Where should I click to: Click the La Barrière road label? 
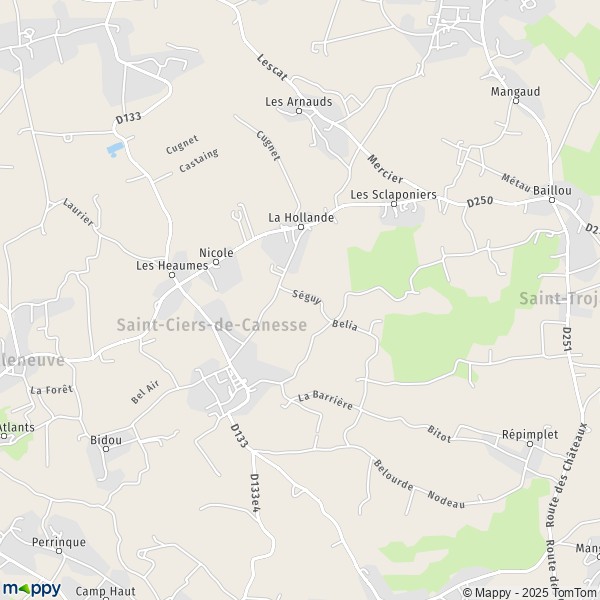pyautogui.click(x=325, y=400)
